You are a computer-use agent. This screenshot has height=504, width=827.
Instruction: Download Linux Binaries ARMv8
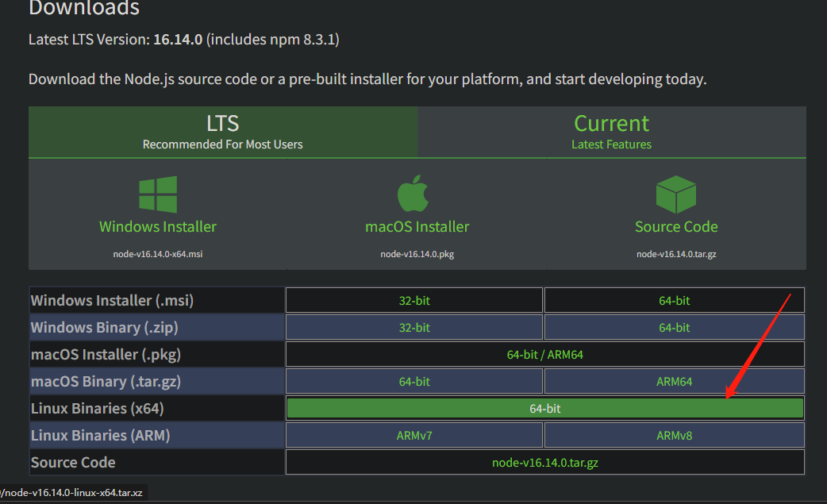point(674,436)
